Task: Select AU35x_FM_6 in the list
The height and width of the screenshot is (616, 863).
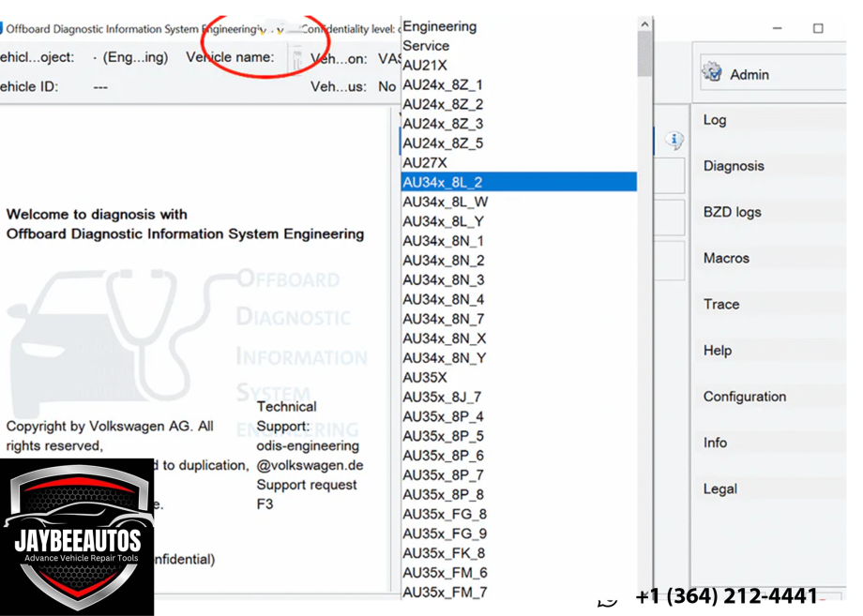Action: tap(519, 573)
